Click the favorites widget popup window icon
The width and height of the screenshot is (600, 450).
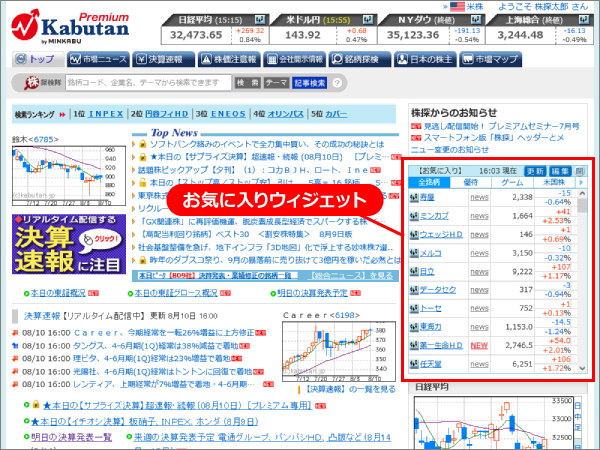580,171
